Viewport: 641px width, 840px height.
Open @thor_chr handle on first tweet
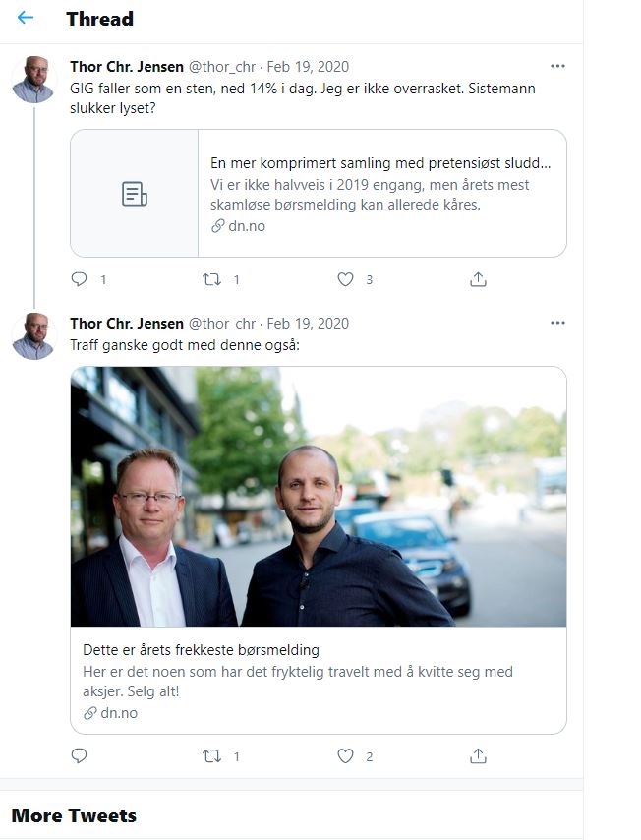(222, 67)
